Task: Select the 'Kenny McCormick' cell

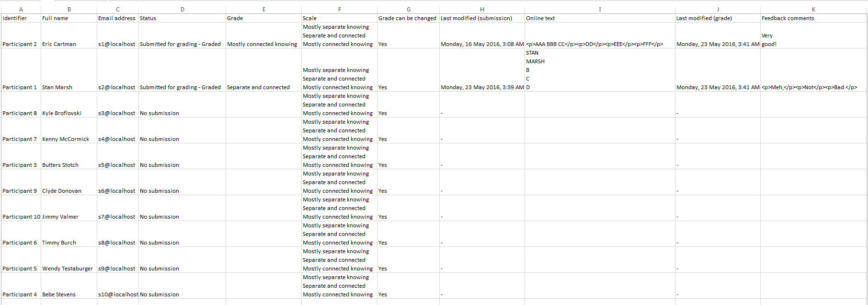Action: point(69,130)
